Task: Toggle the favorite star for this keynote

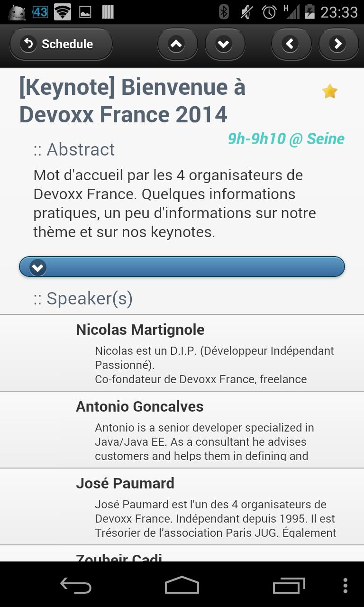Action: click(x=329, y=91)
